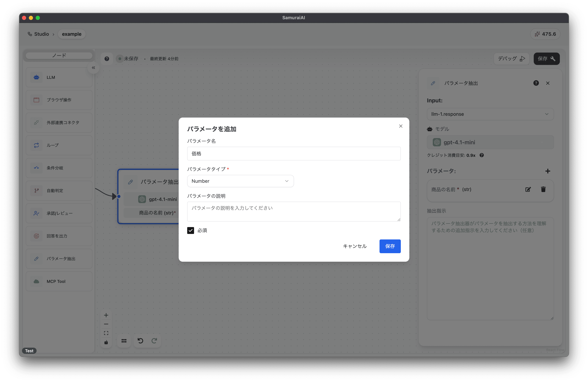Open the gpt-4.1-mini model selector
This screenshot has height=382, width=588.
click(490, 142)
